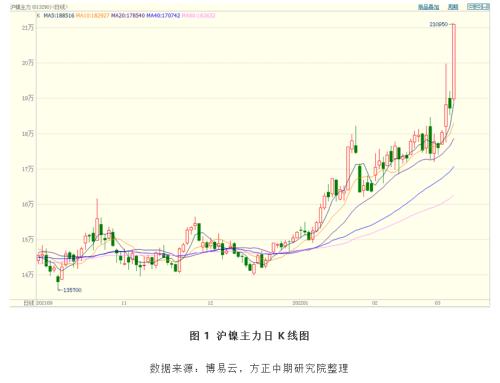Click the 15万 axis label
Screen dimensions: 500x383
pos(28,239)
